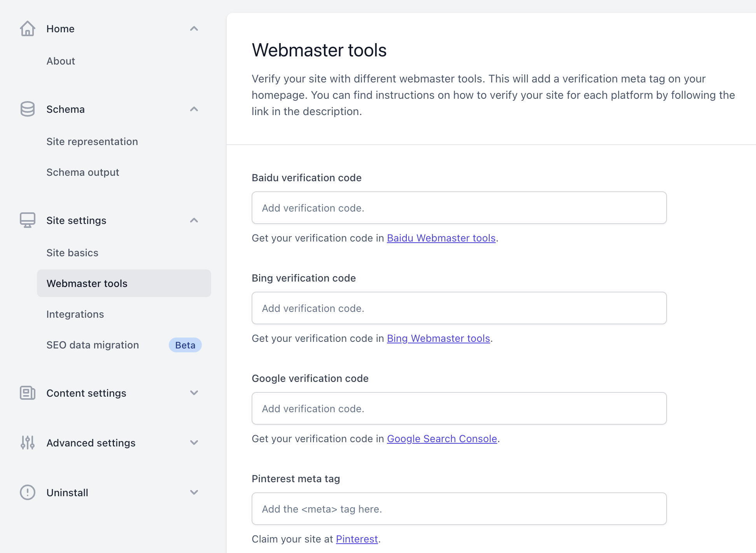Collapse the Schema section chevron
The image size is (756, 553).
[194, 109]
